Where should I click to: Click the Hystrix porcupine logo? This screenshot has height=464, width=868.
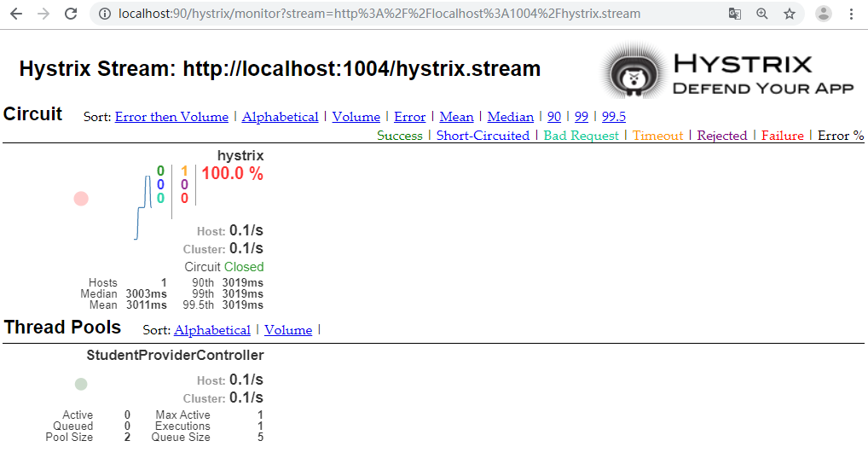(634, 71)
